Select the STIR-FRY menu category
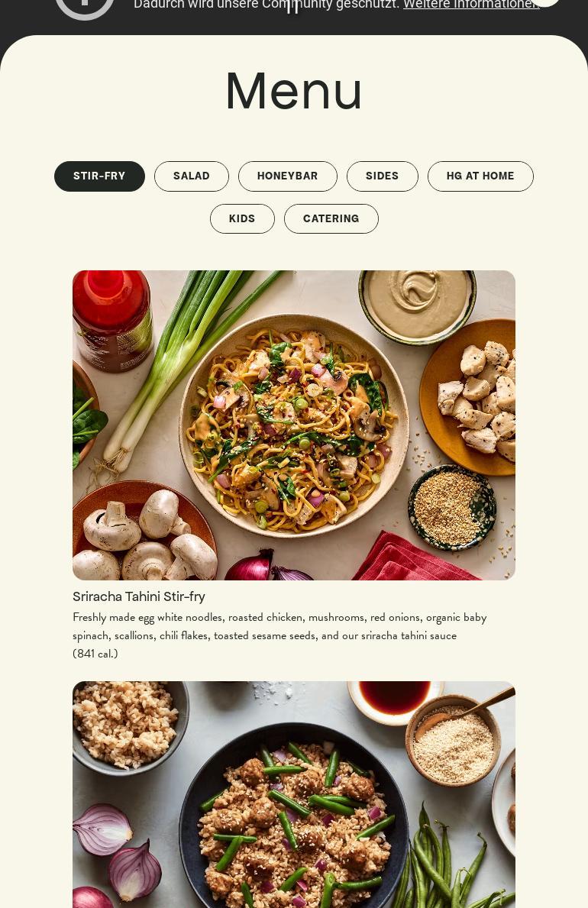This screenshot has height=908, width=588. 99,176
